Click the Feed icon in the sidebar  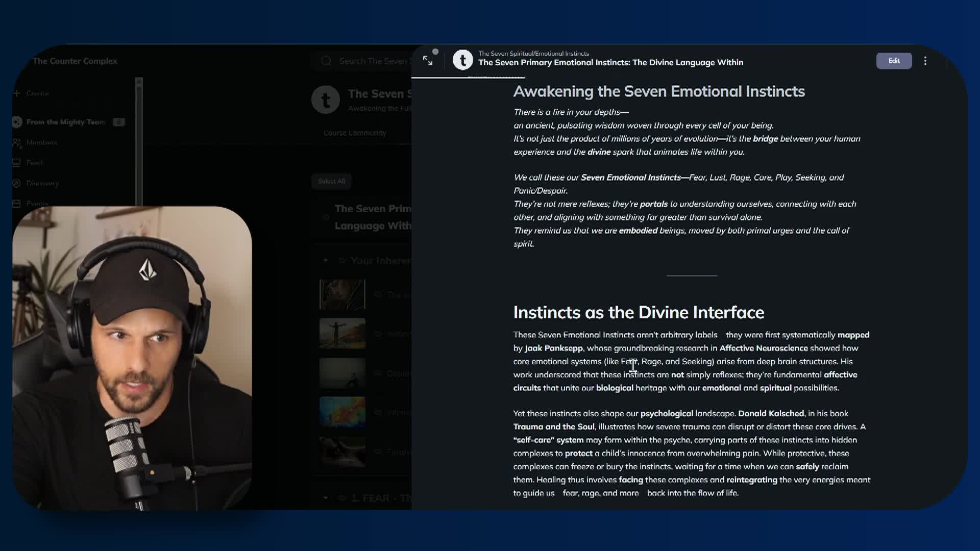(17, 163)
